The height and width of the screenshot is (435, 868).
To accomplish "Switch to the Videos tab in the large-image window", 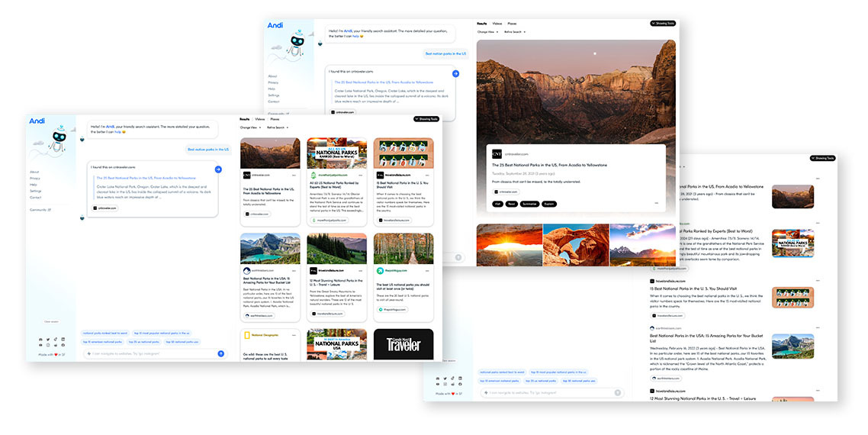I will point(497,24).
